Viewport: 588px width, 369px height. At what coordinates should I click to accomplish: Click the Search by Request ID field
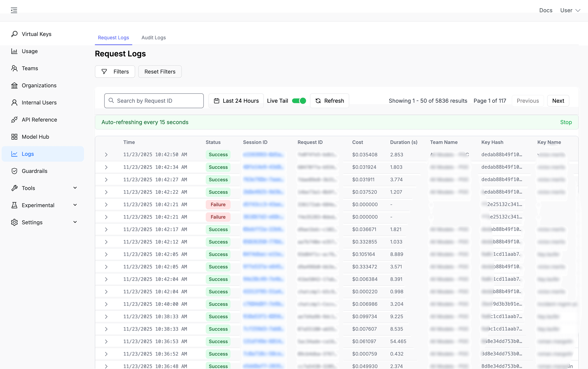(x=154, y=101)
